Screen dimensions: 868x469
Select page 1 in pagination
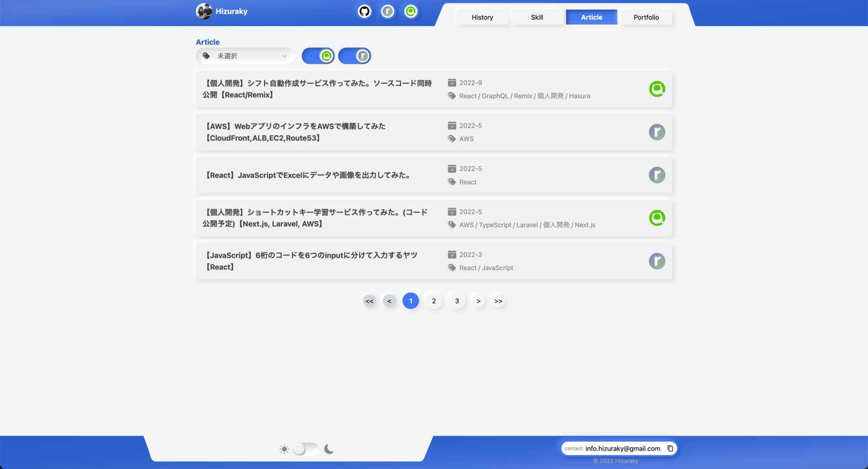(411, 301)
